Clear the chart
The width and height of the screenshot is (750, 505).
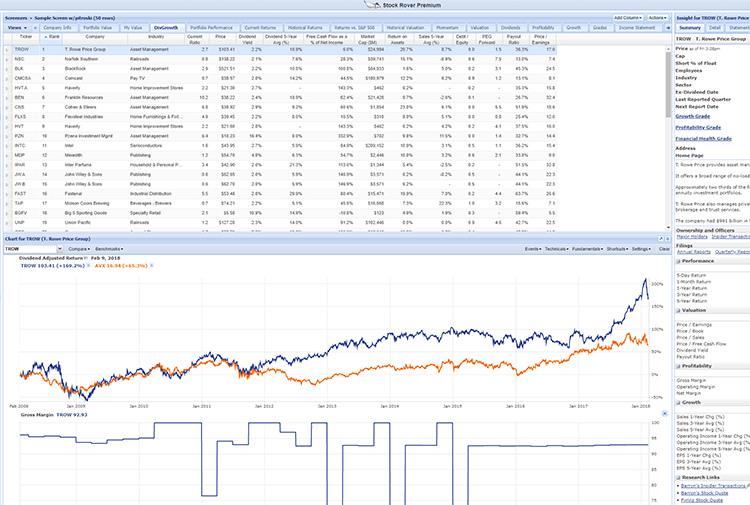click(x=664, y=249)
